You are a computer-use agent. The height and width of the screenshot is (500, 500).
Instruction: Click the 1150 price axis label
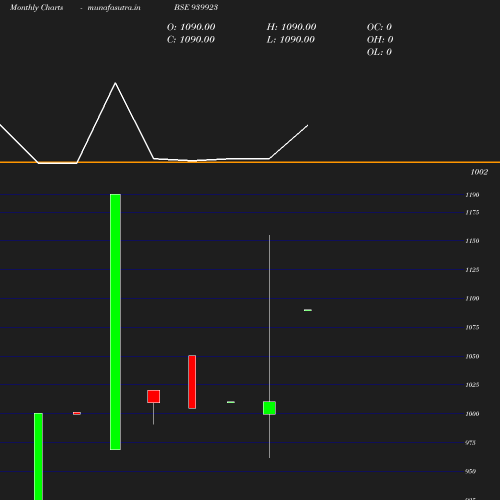coord(472,241)
